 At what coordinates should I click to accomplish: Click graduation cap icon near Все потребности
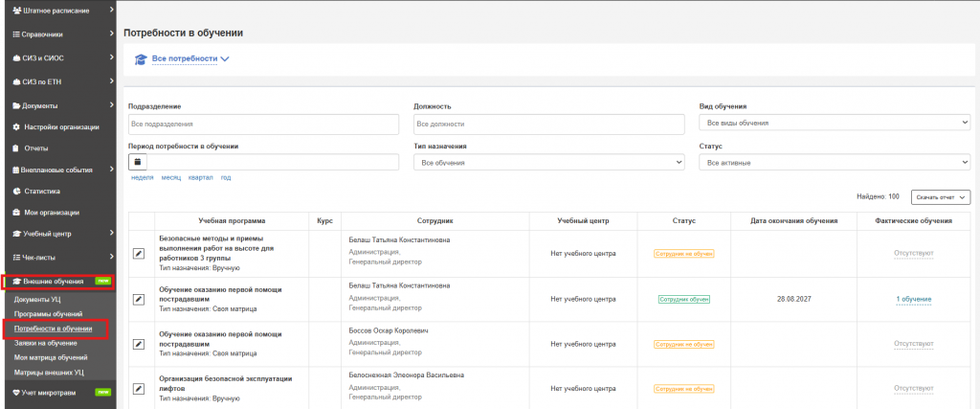141,58
